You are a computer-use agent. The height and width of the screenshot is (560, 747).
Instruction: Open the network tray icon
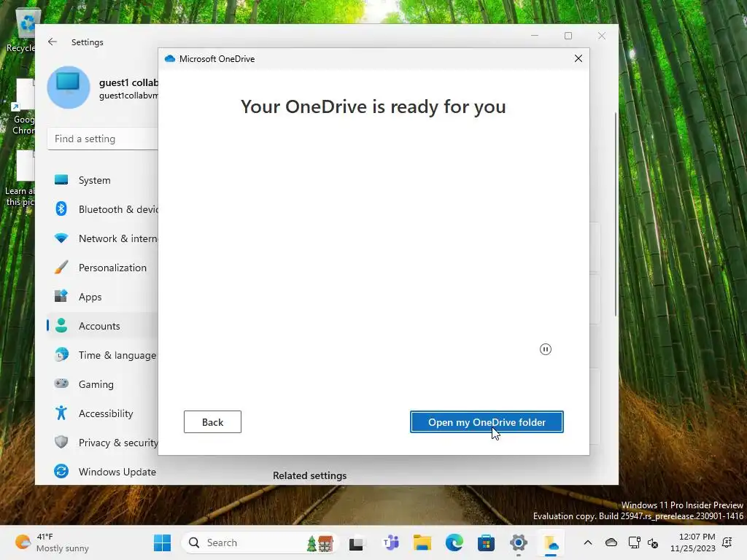click(635, 542)
